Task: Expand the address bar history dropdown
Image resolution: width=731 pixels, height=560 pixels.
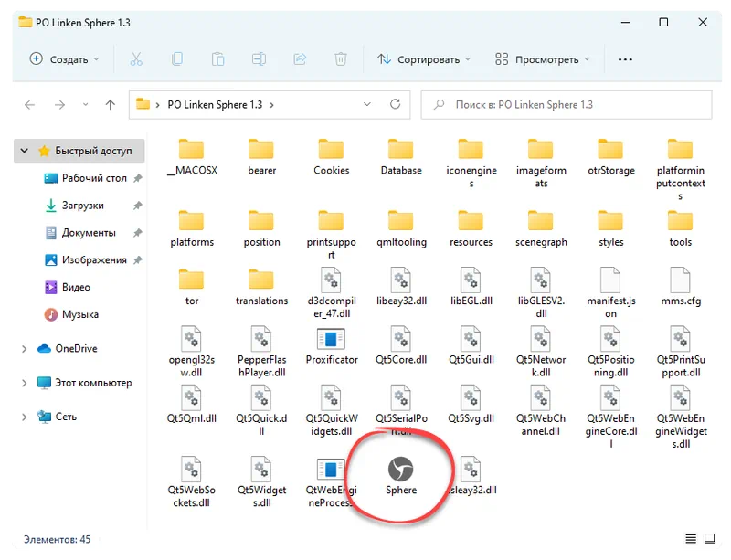Action: pyautogui.click(x=367, y=104)
